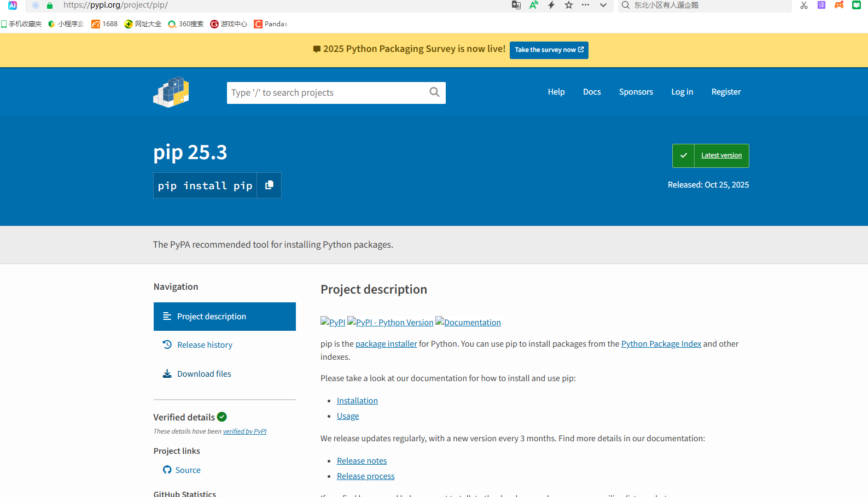Image resolution: width=868 pixels, height=497 pixels.
Task: Click the PyPI - Python Version badge
Action: click(x=391, y=322)
